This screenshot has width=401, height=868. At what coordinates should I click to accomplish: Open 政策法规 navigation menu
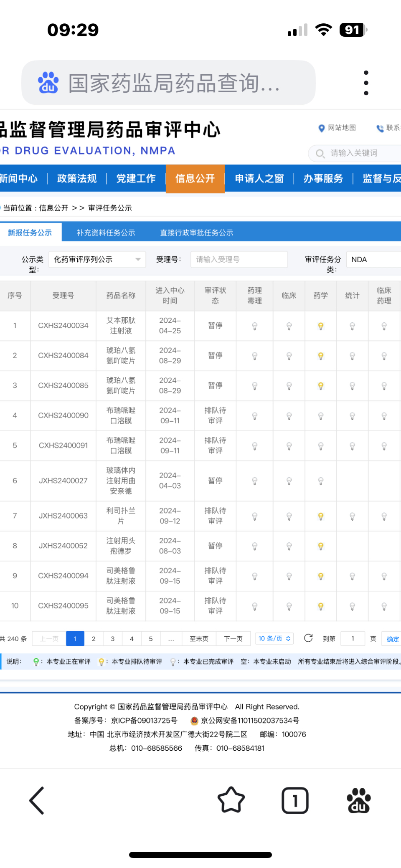[77, 179]
